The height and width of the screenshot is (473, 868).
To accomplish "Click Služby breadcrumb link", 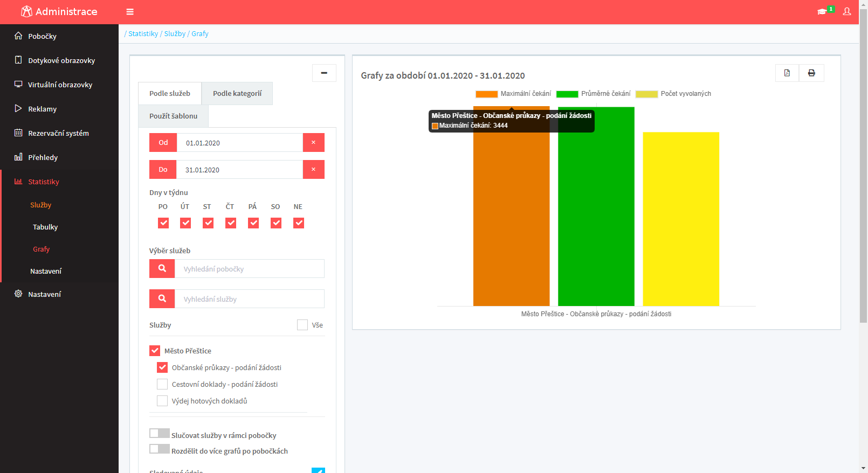I will [x=175, y=33].
